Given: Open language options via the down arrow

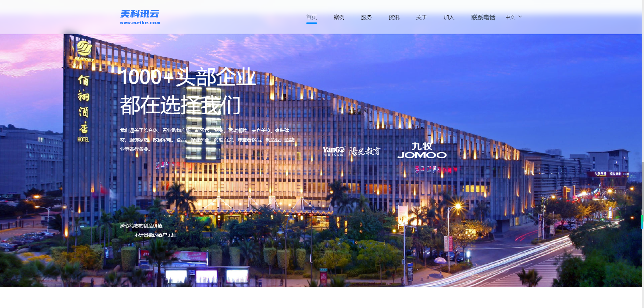Looking at the screenshot, I should [520, 17].
